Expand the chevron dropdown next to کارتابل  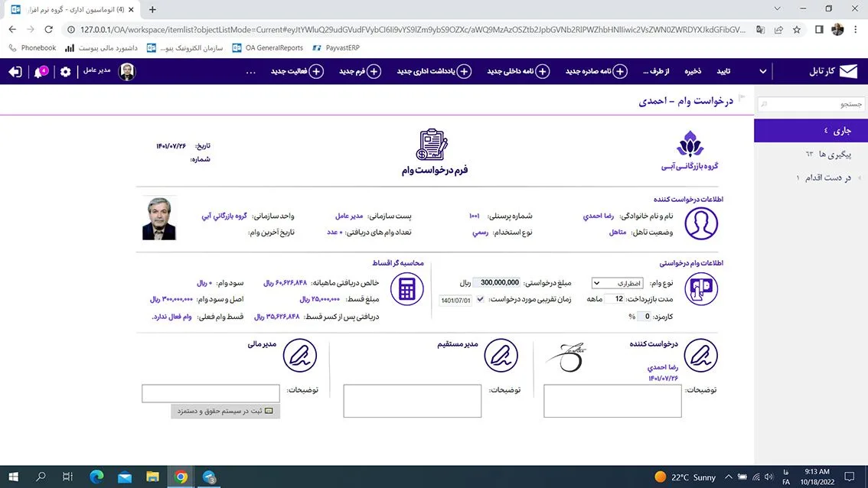point(762,72)
